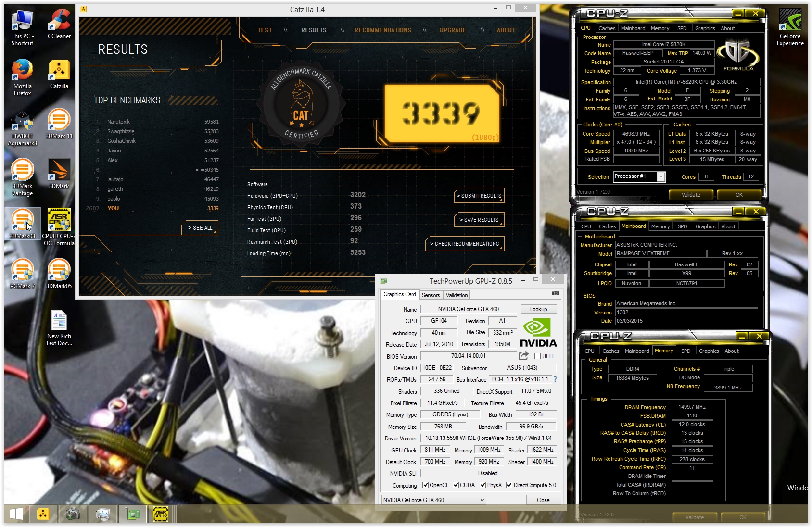The width and height of the screenshot is (812, 527).
Task: Click Catzilla icon in the taskbar
Action: (43, 514)
